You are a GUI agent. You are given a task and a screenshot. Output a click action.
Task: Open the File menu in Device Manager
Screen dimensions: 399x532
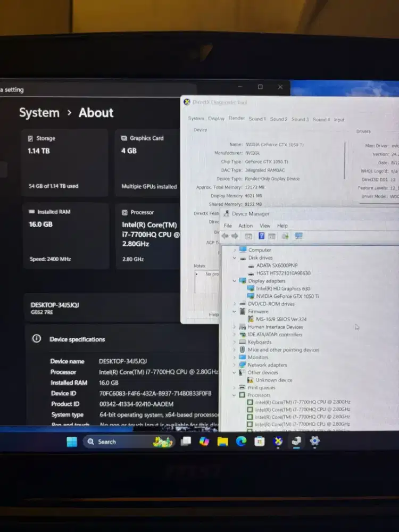coord(228,226)
